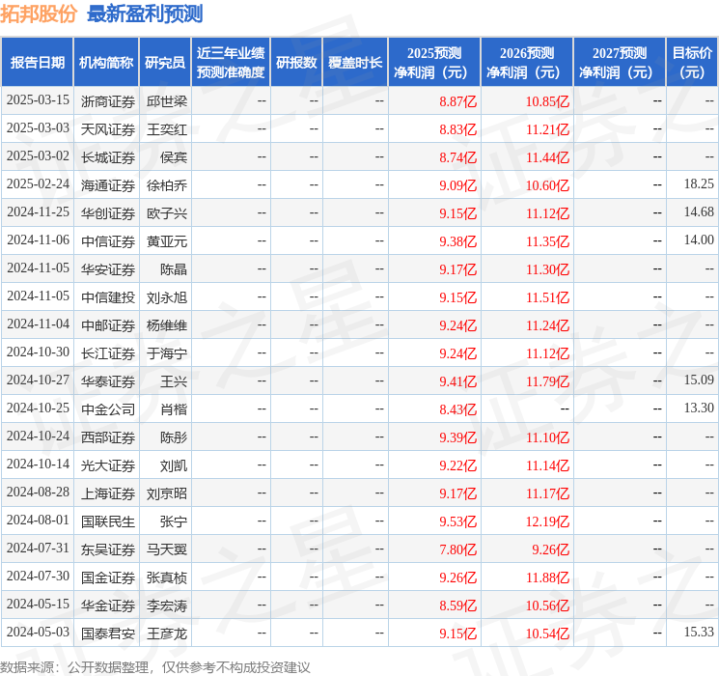Select 天风证券 institution cell
The height and width of the screenshot is (676, 719).
pyautogui.click(x=108, y=129)
